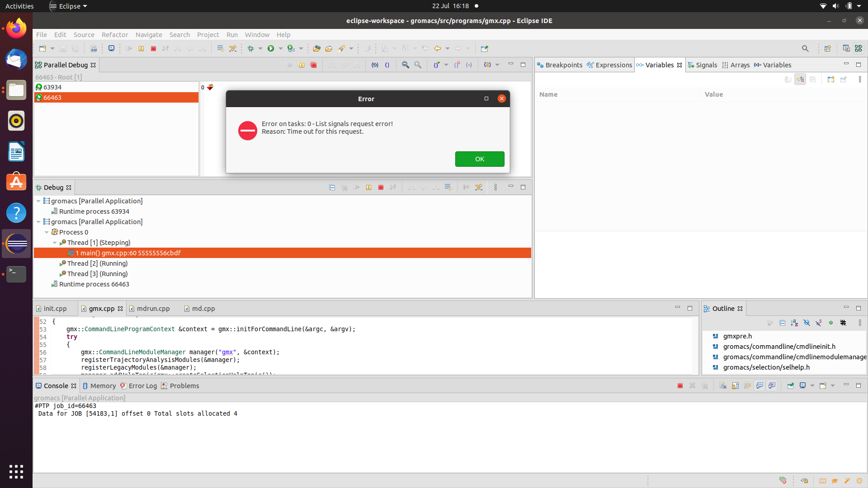The height and width of the screenshot is (488, 868).
Task: Click the search magnifier in the main toolbar
Action: 805,48
